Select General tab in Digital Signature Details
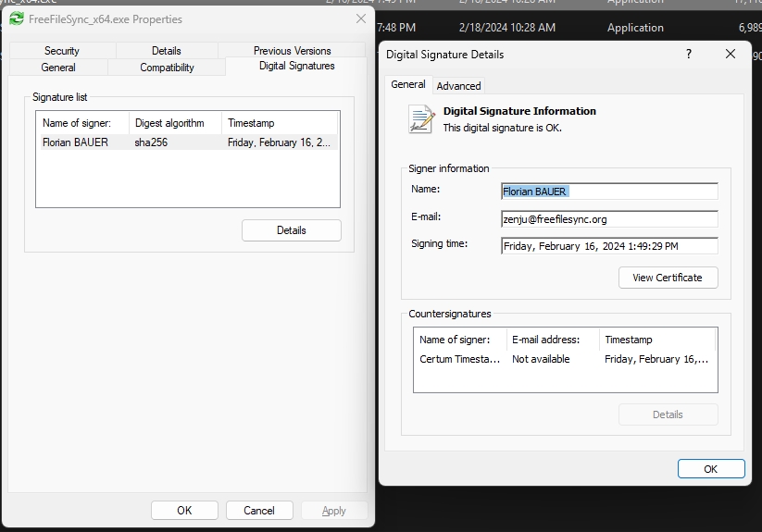The height and width of the screenshot is (532, 762). click(x=407, y=84)
